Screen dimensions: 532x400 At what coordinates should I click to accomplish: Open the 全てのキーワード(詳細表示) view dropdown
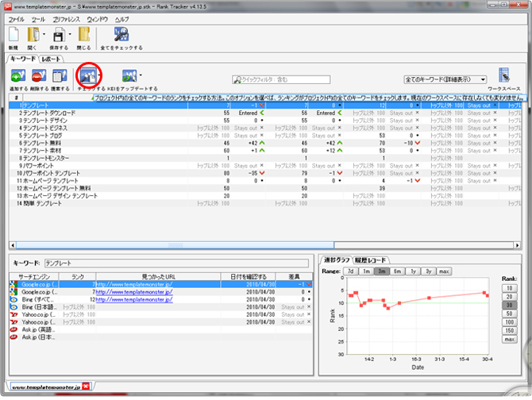(x=445, y=79)
